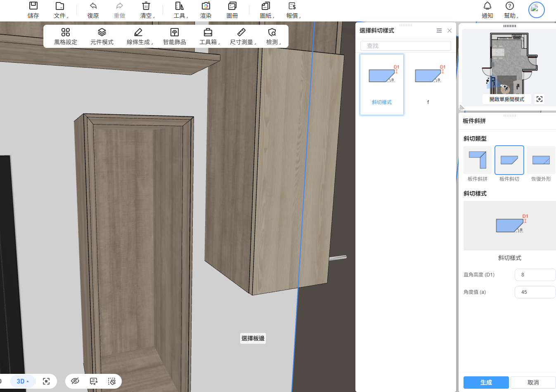Expand the 工具箱 toolbox dropdown
The image size is (556, 392).
208,36
